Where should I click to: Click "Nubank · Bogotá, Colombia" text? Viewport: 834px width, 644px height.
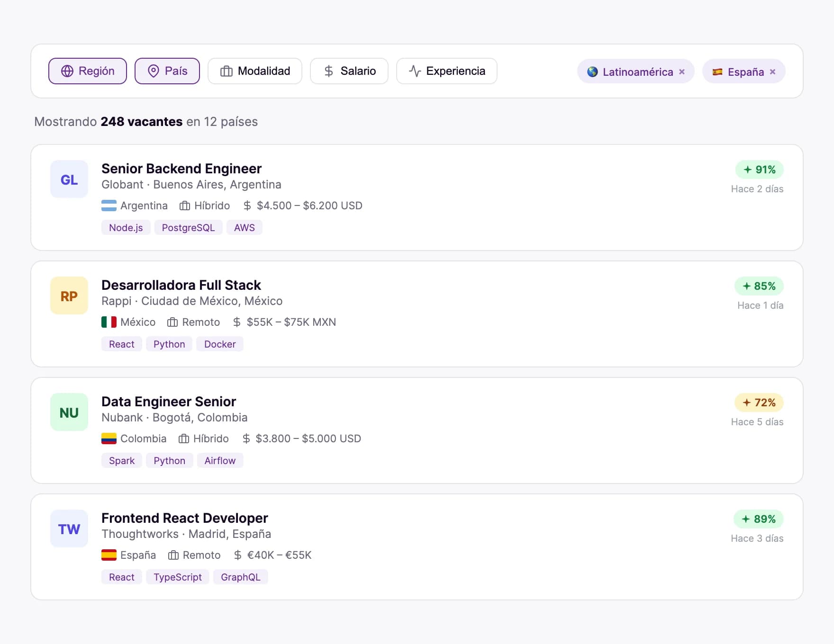174,418
